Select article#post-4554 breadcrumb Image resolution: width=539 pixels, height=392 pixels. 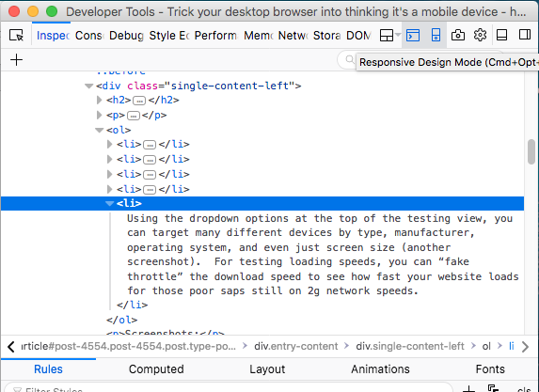coord(129,346)
